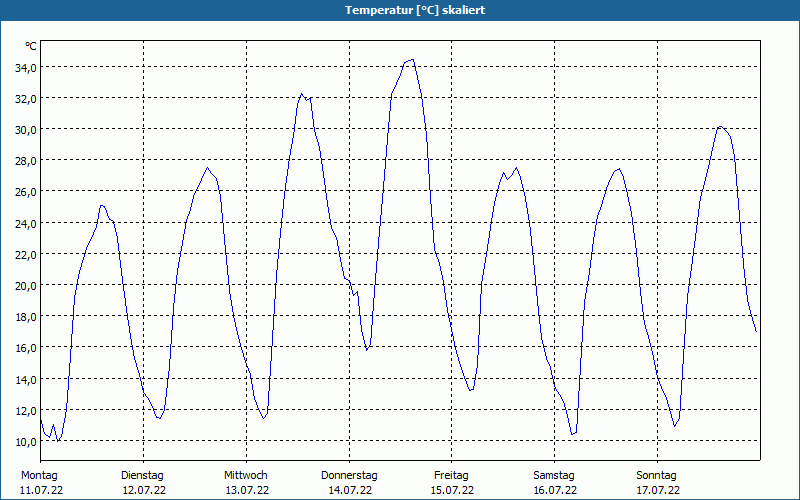Click the 20,0 axis value
This screenshot has width=800, height=500.
point(26,286)
